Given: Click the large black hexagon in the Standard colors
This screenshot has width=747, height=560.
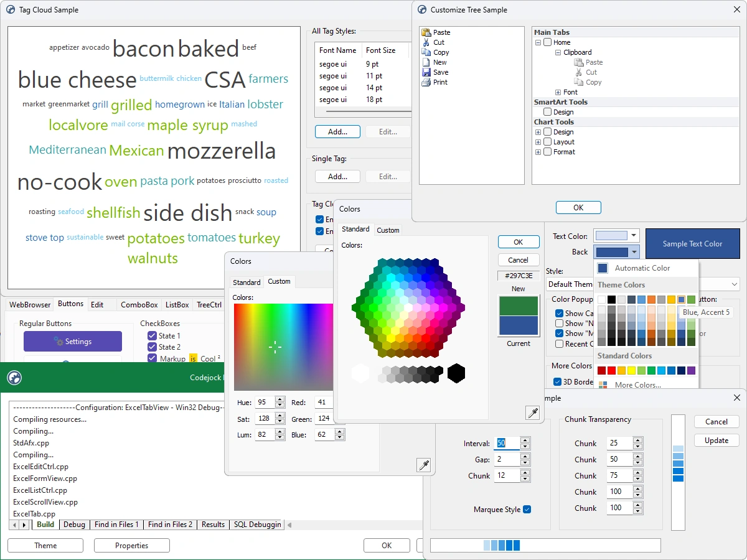Looking at the screenshot, I should pyautogui.click(x=456, y=373).
